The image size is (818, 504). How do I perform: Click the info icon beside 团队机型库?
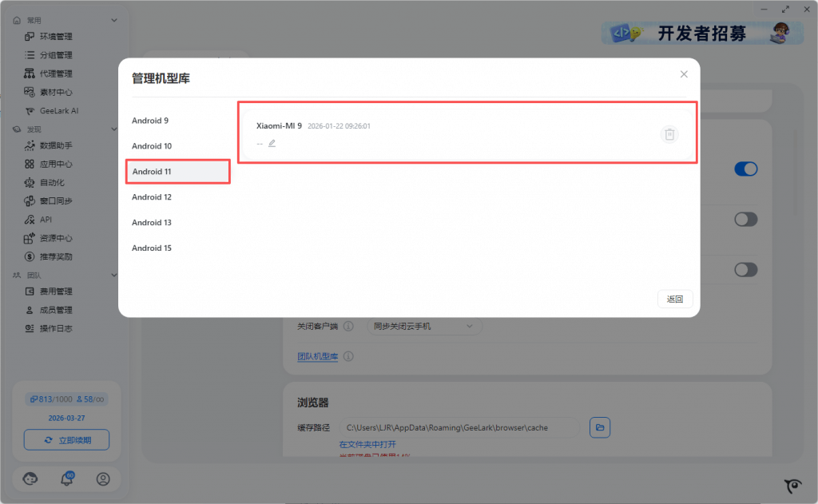click(x=349, y=356)
